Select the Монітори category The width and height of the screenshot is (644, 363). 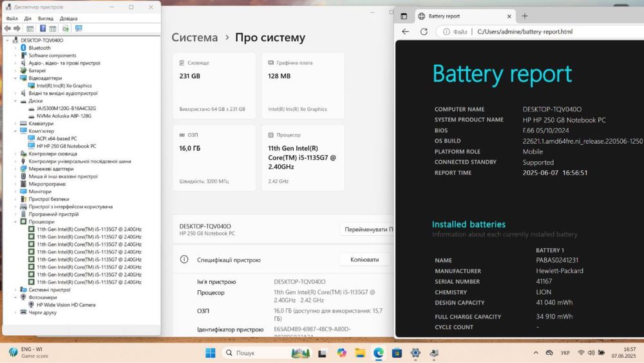coord(40,191)
